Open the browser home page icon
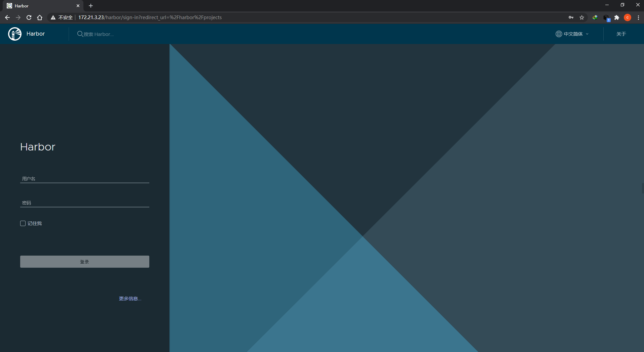The width and height of the screenshot is (644, 352). click(x=40, y=17)
